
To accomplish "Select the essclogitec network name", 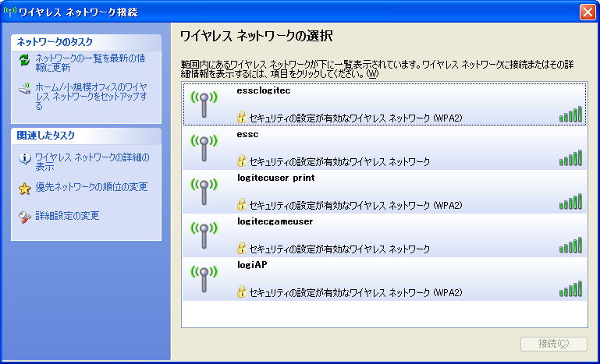I will 264,91.
